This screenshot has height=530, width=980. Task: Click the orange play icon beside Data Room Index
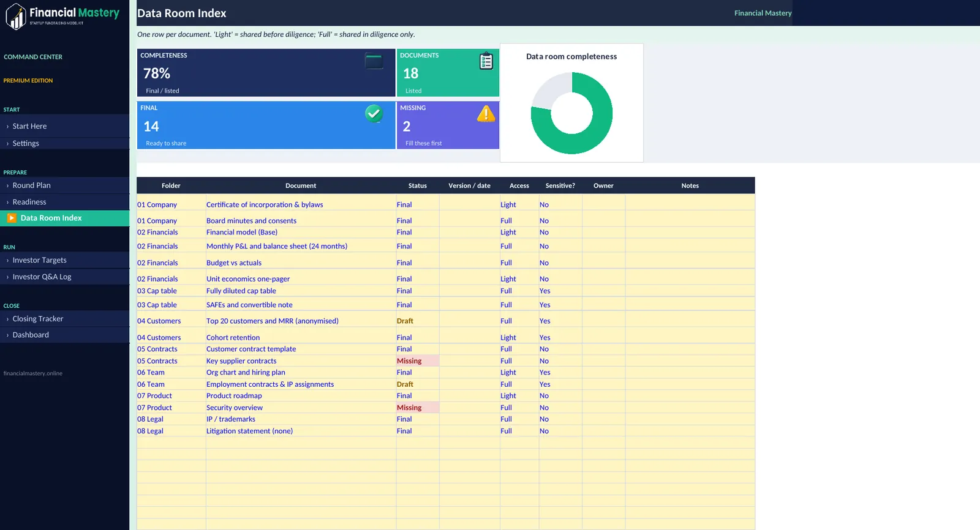coord(12,218)
